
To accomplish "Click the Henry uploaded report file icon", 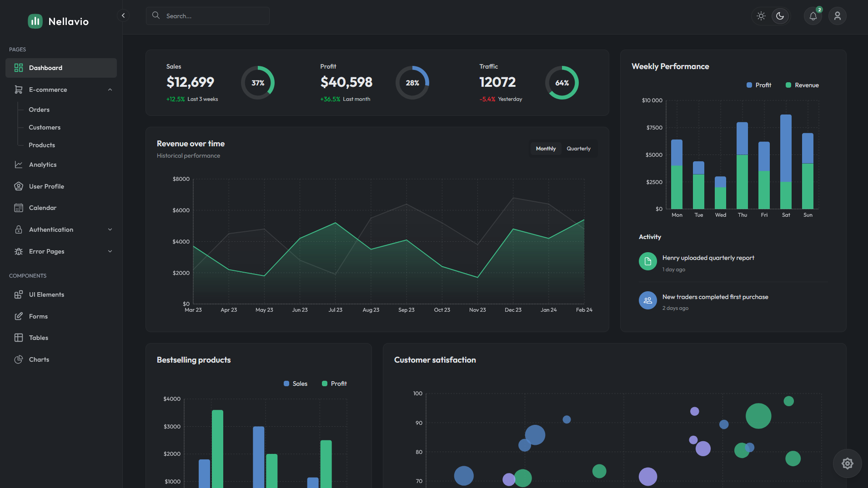I will click(x=647, y=261).
